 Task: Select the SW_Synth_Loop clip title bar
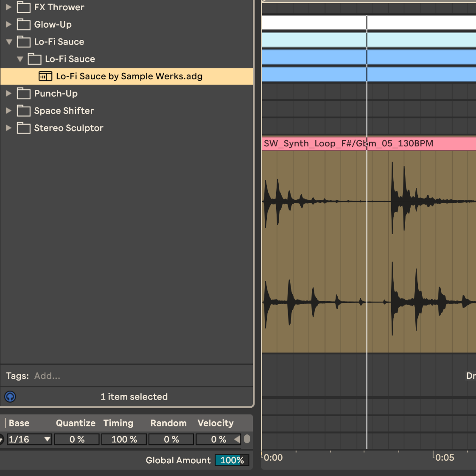click(348, 143)
